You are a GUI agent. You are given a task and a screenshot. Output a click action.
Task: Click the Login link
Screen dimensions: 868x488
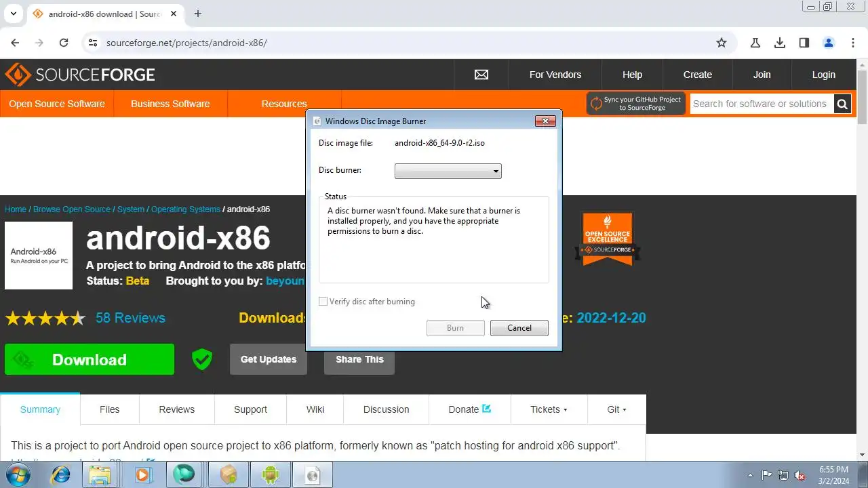tap(824, 75)
